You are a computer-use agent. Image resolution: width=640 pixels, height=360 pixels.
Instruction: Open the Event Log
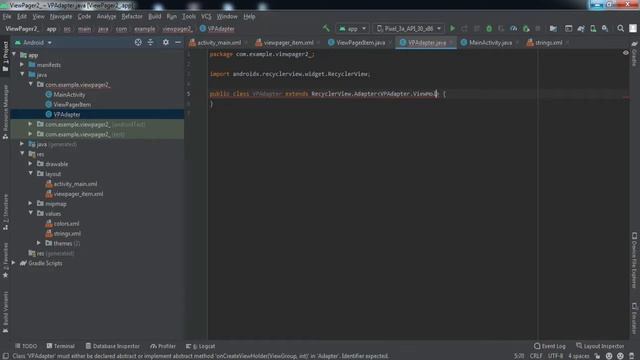tap(550, 346)
